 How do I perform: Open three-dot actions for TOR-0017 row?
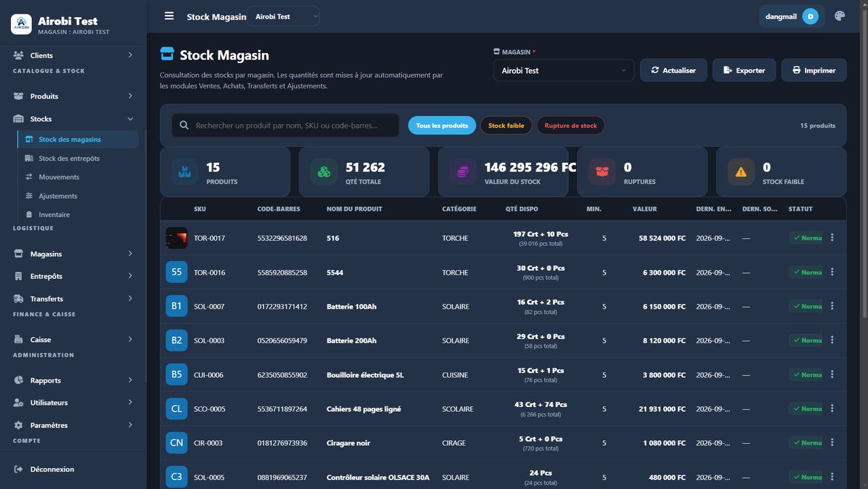click(832, 237)
